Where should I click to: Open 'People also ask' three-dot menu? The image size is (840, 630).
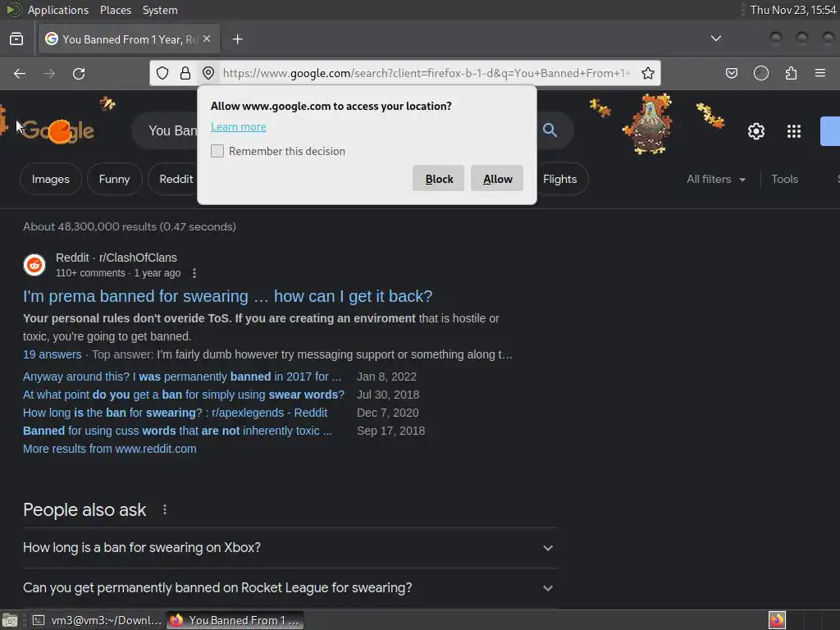pos(164,509)
